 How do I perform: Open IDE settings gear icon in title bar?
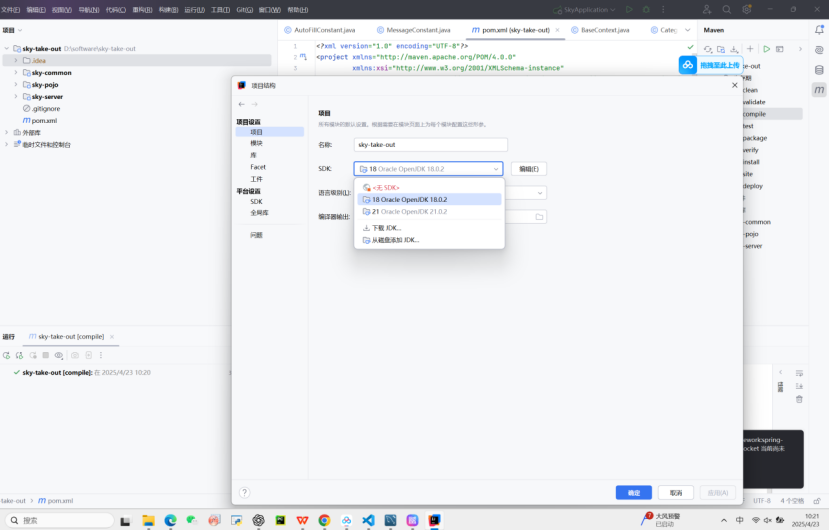(x=747, y=10)
